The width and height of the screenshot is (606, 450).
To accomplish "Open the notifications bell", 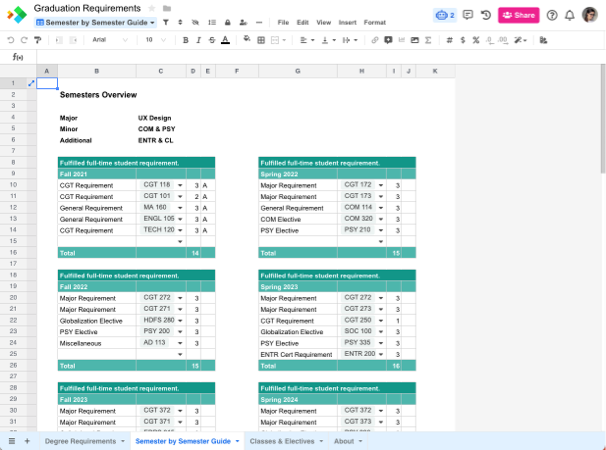I will tap(570, 15).
